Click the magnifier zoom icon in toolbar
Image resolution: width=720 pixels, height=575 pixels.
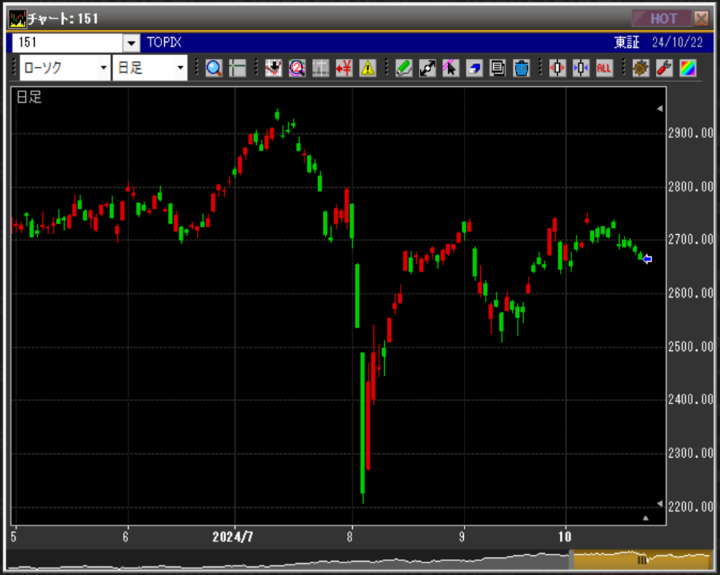tap(214, 68)
